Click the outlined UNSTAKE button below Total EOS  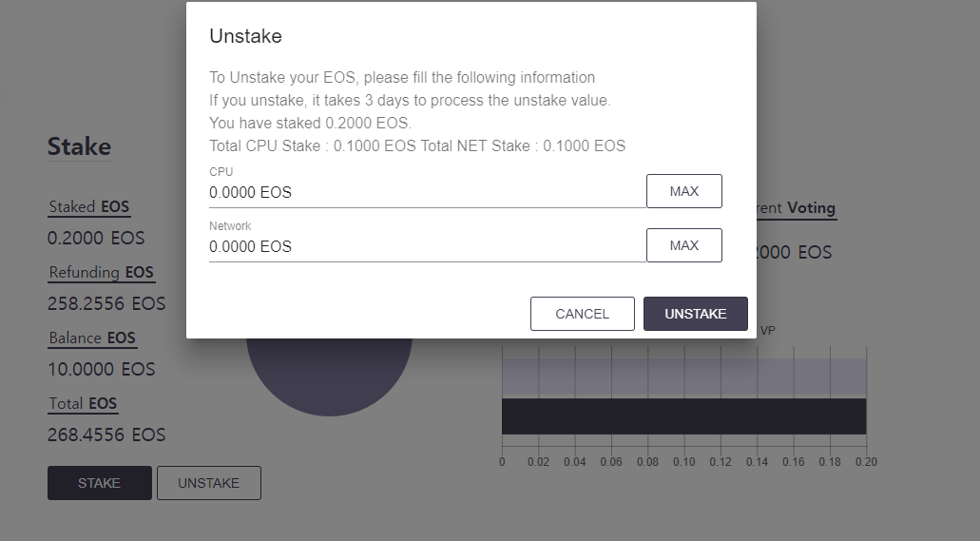(208, 483)
